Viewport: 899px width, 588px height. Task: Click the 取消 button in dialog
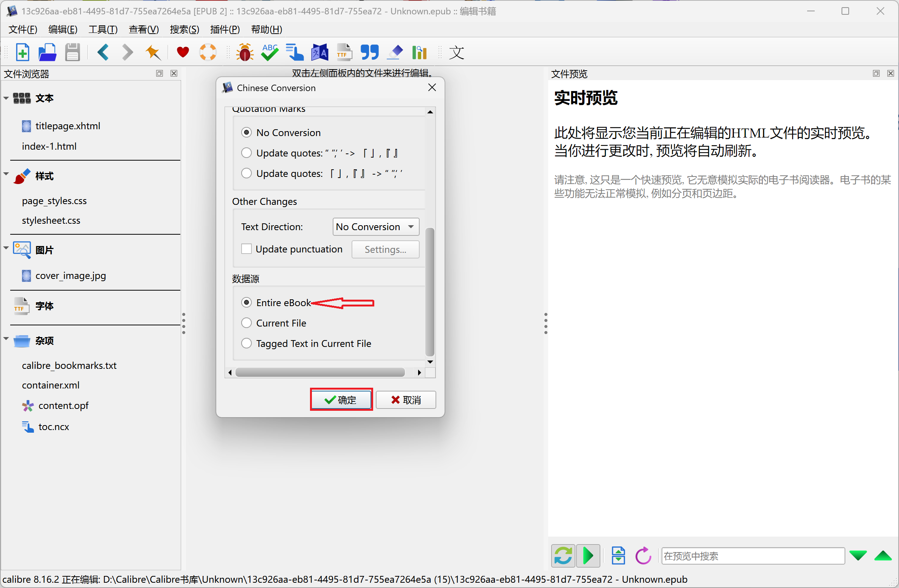pos(406,400)
